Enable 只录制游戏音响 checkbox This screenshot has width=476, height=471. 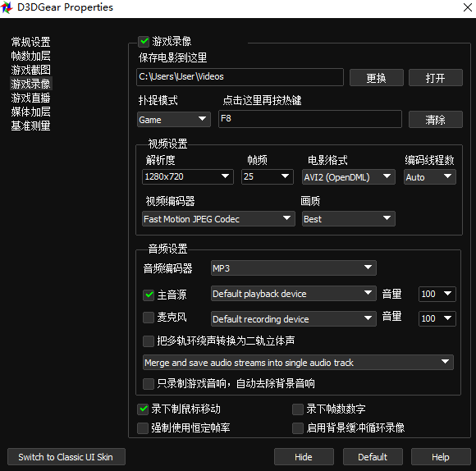click(x=149, y=383)
